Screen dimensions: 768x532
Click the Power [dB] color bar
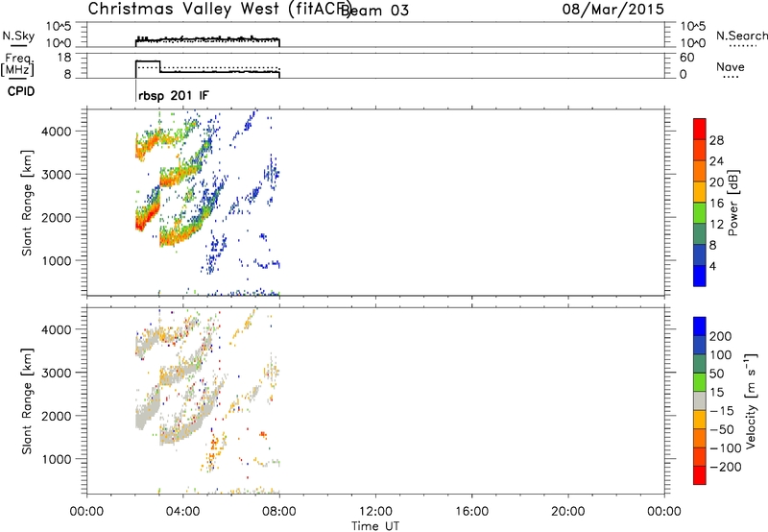pyautogui.click(x=700, y=203)
